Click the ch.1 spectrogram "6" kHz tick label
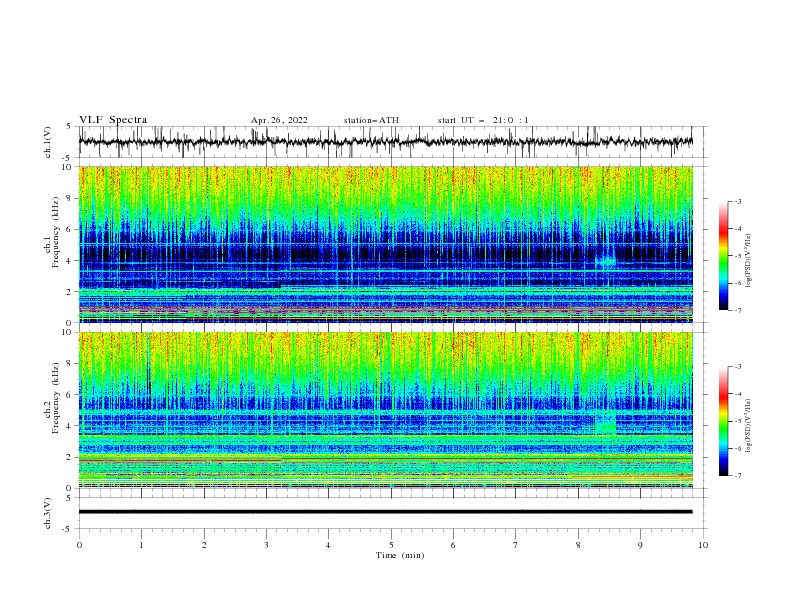 70,229
